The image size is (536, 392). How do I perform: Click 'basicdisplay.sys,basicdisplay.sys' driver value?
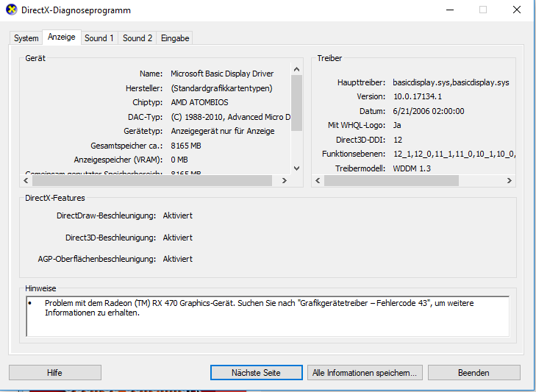pos(451,82)
